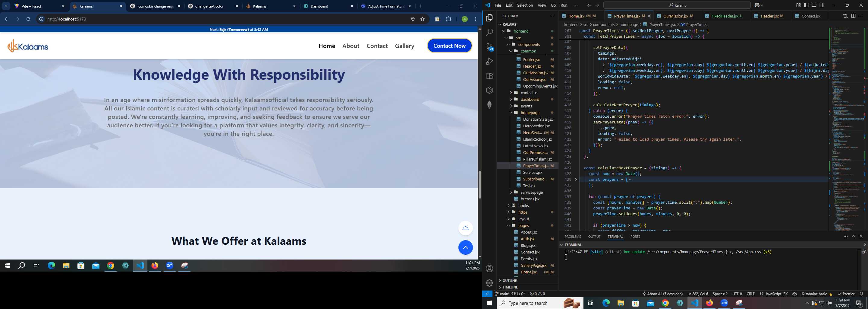The image size is (868, 309).
Task: Open the Manage gear icon in VS Code
Action: coord(489,283)
